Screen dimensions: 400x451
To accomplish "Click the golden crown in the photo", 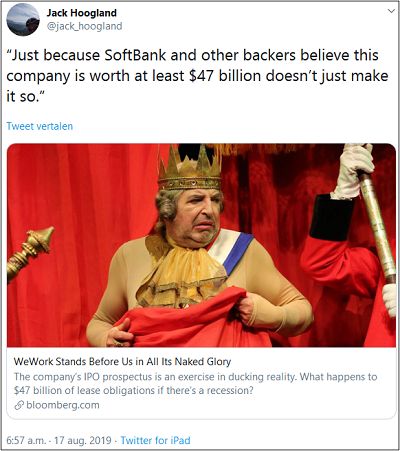I will click(189, 168).
